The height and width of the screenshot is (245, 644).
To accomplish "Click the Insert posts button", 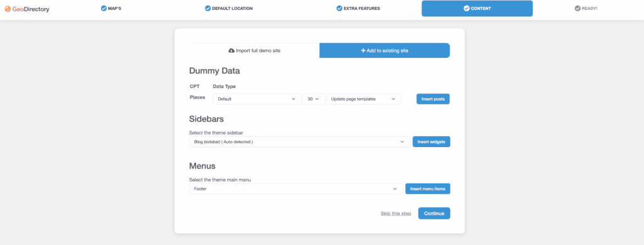I will [x=433, y=99].
